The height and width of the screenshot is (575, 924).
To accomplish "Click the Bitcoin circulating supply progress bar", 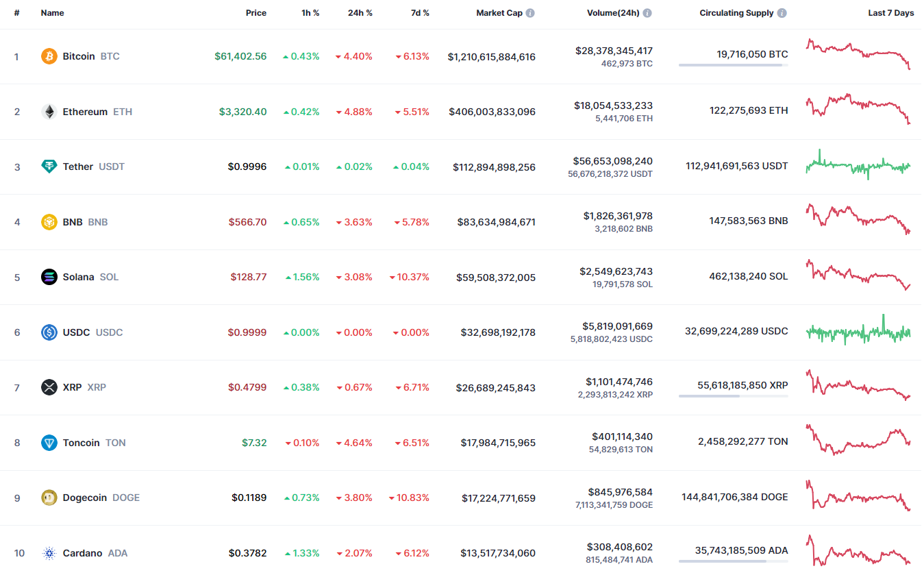I will [733, 65].
